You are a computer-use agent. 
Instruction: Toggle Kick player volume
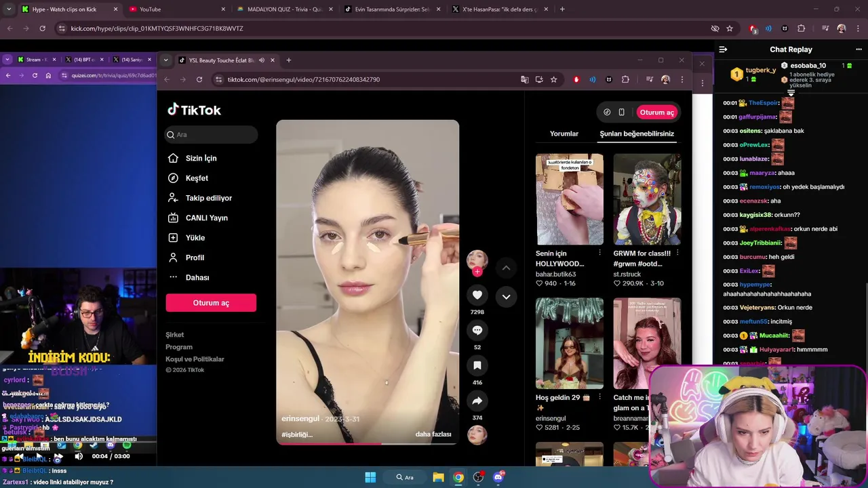pos(79,456)
